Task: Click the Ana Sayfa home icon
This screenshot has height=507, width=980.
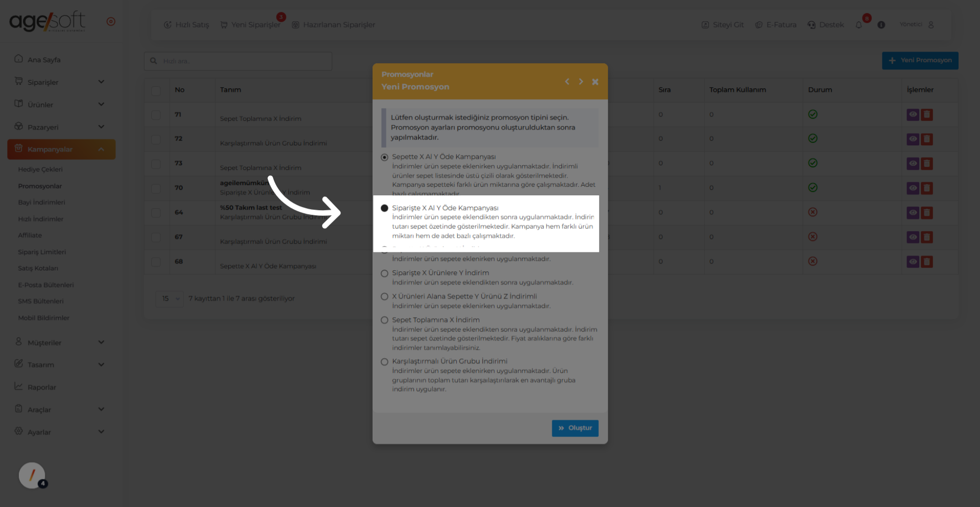Action: pos(19,59)
